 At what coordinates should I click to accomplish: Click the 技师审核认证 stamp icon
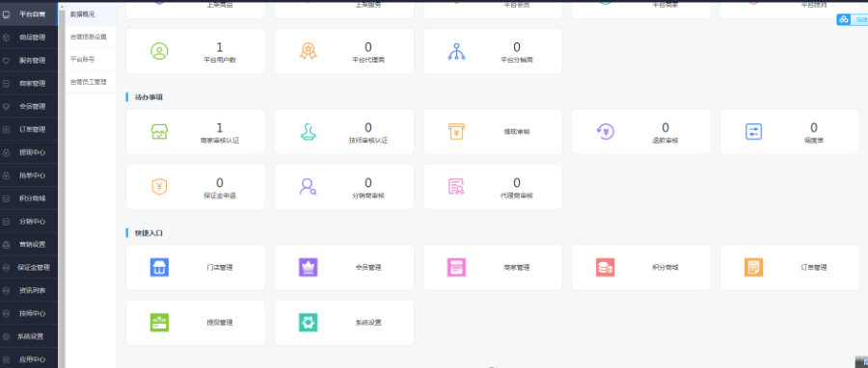[308, 132]
